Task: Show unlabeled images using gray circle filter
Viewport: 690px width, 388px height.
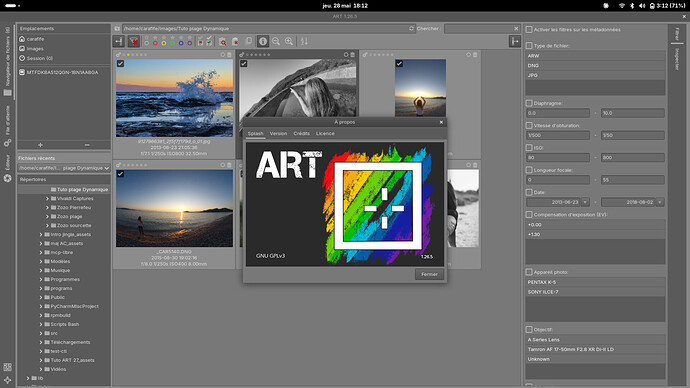Action: [x=147, y=42]
